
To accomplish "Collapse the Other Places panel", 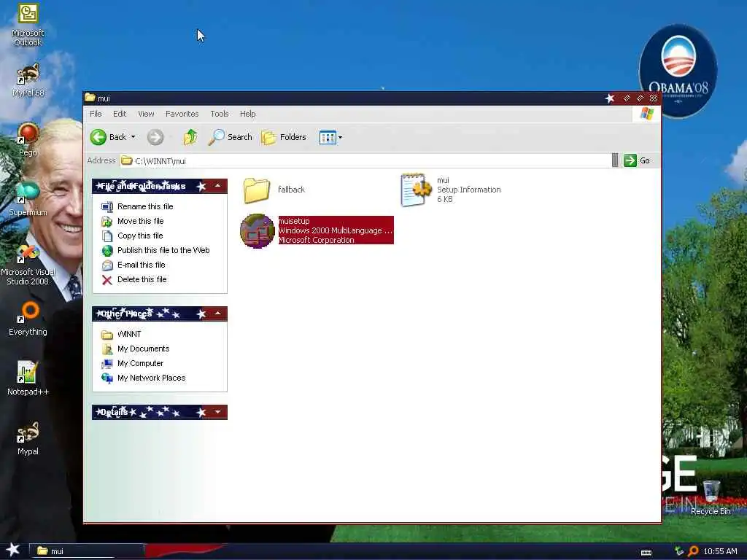I will pyautogui.click(x=217, y=314).
